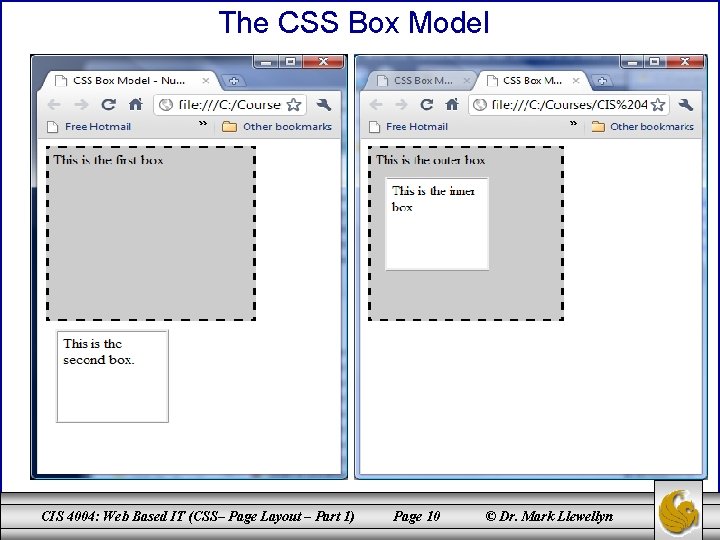Click Forward arrow in right browser window
720x540 pixels.
click(x=401, y=105)
